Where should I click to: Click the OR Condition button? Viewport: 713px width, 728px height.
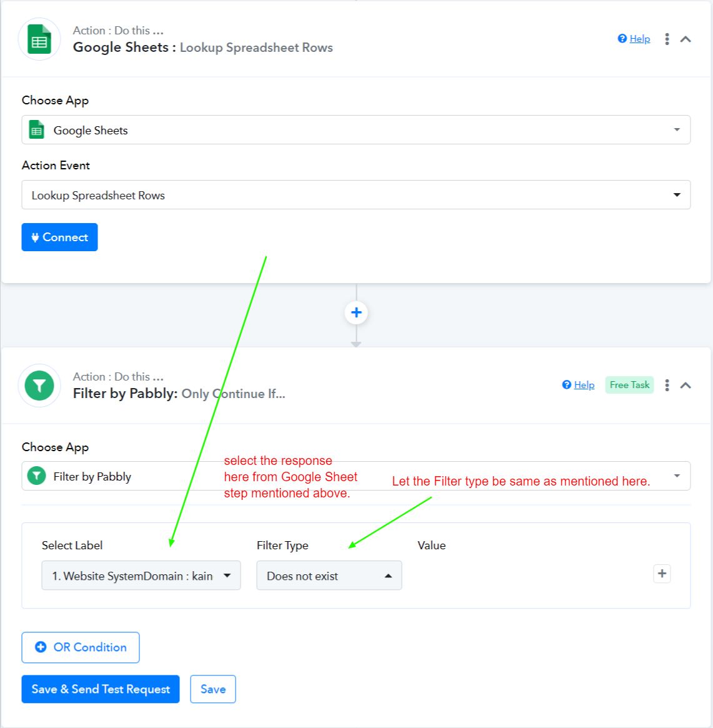tap(81, 647)
